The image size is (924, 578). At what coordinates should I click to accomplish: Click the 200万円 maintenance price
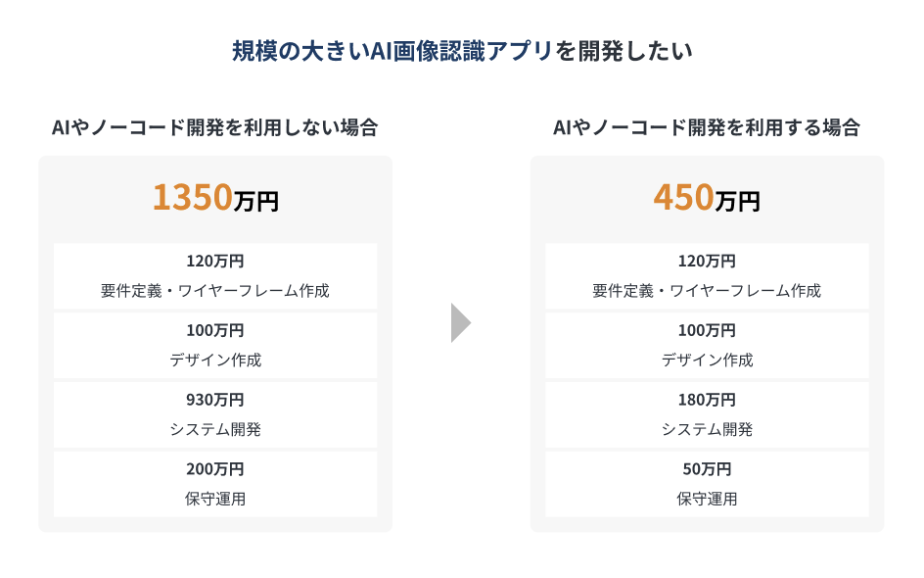(x=215, y=468)
